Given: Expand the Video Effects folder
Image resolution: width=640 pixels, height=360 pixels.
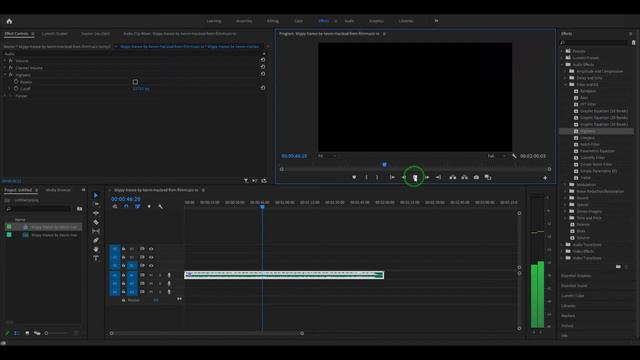Looking at the screenshot, I should point(562,251).
